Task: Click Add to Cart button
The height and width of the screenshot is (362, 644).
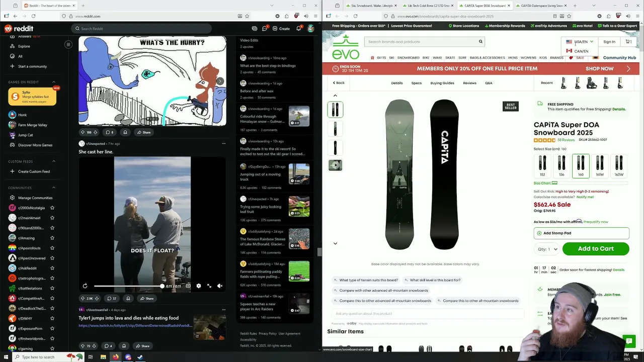Action: coord(596,249)
